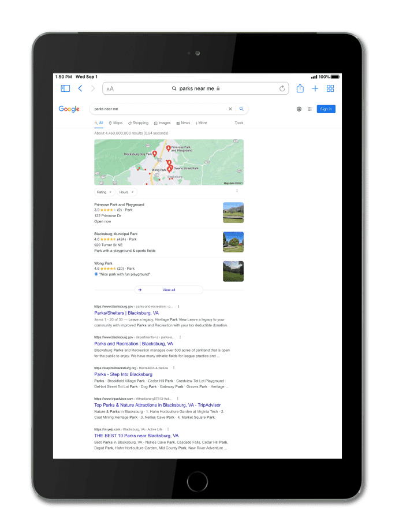Open the Google apps grid
The image size is (395, 532).
tap(310, 109)
